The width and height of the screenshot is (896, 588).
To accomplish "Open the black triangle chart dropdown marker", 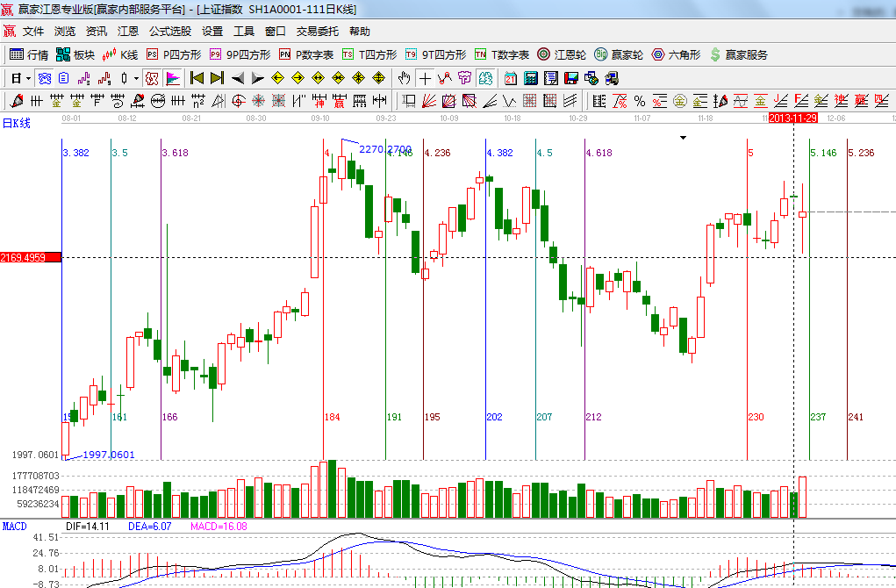I will [x=683, y=138].
